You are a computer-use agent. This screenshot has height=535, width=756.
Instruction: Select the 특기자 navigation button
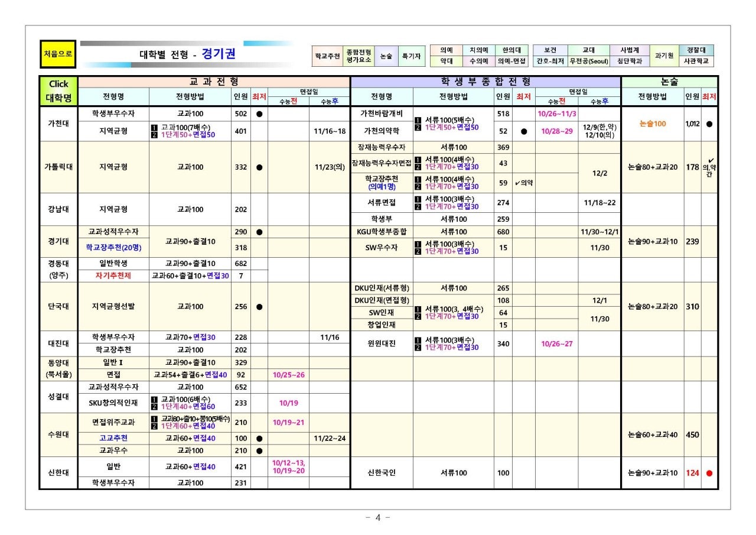(411, 56)
